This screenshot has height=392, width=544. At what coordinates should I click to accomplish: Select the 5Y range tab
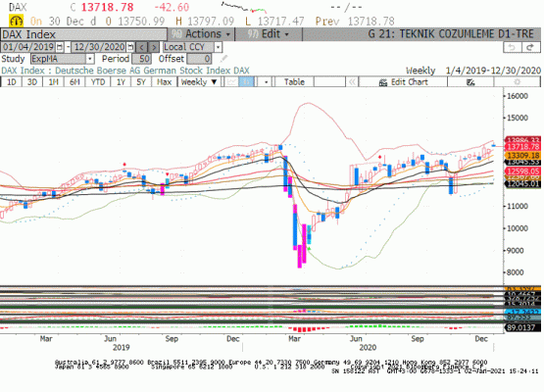(141, 82)
